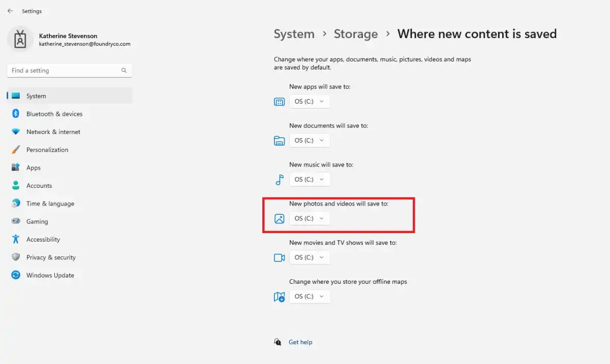This screenshot has height=364, width=610.
Task: Open the New music save location dropdown
Action: coord(310,179)
